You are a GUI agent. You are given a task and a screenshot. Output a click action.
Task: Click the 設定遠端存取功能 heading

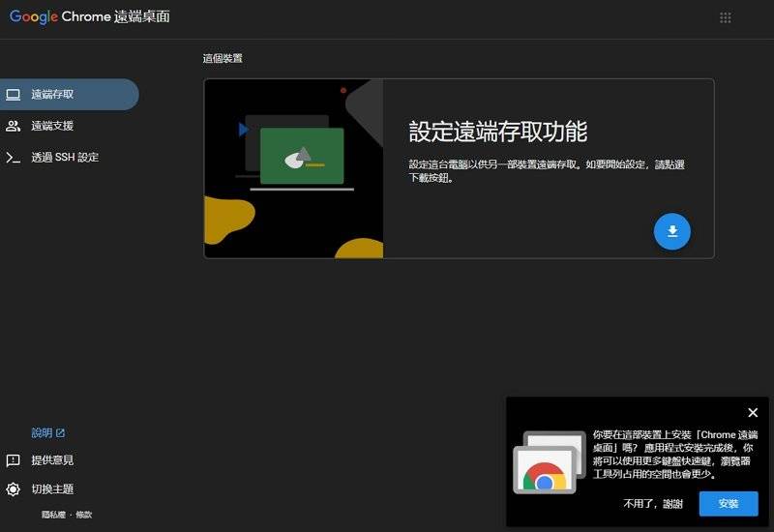(498, 132)
